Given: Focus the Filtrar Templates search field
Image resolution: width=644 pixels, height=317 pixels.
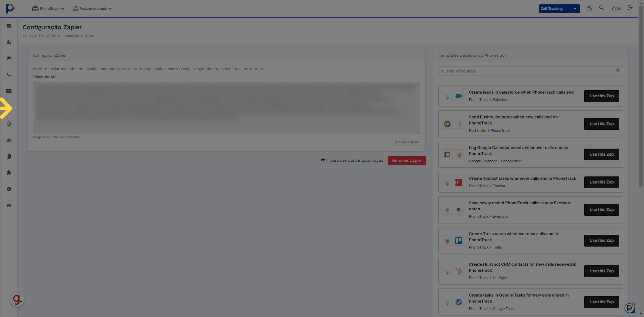Looking at the screenshot, I should (530, 71).
